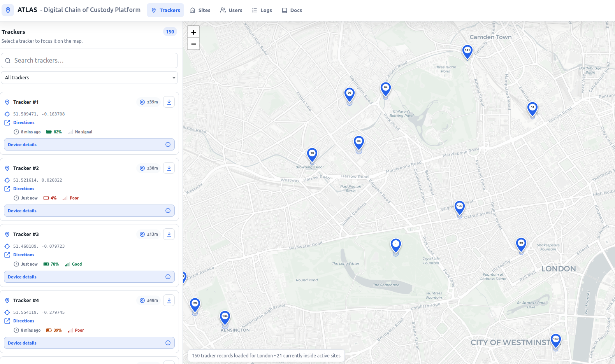Download Tracker #1 data

(x=169, y=102)
